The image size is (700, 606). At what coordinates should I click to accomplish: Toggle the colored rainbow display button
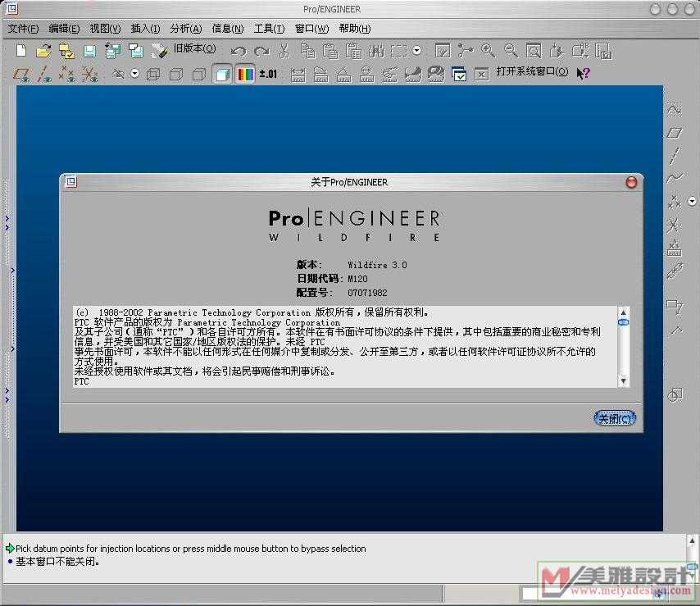[245, 74]
